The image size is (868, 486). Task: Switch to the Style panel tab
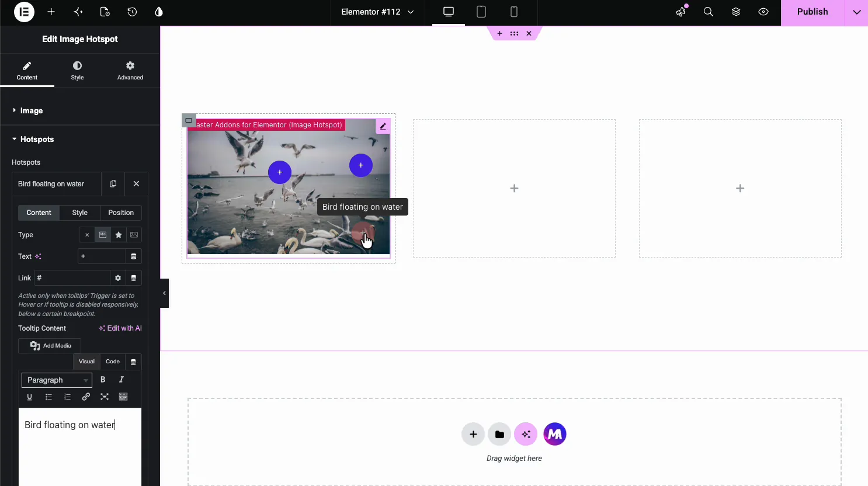(77, 70)
